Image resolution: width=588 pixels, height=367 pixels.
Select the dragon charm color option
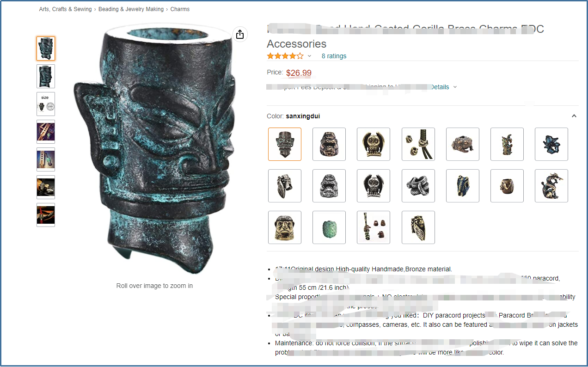[551, 186]
